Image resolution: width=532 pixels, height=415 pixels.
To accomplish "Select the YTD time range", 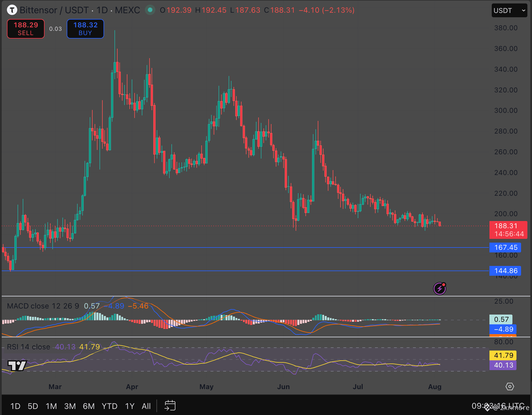I will 110,406.
